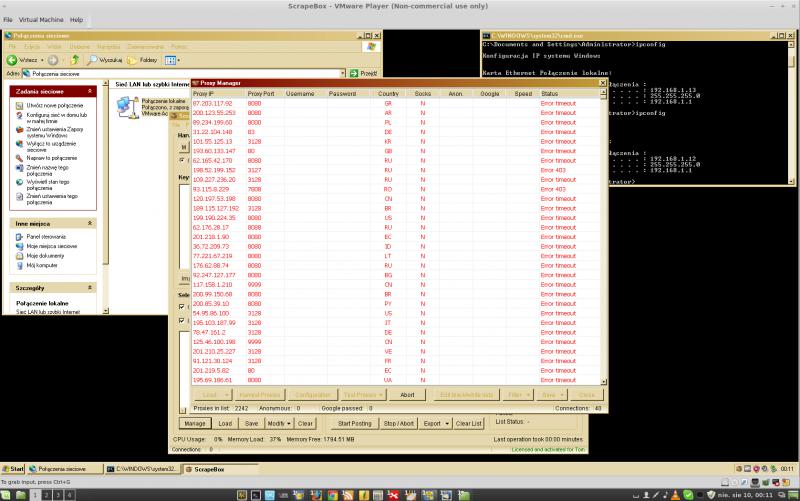Open the Virtual Machine menu in VMware Player
Screen dimensions: 800x501
pyautogui.click(x=41, y=20)
